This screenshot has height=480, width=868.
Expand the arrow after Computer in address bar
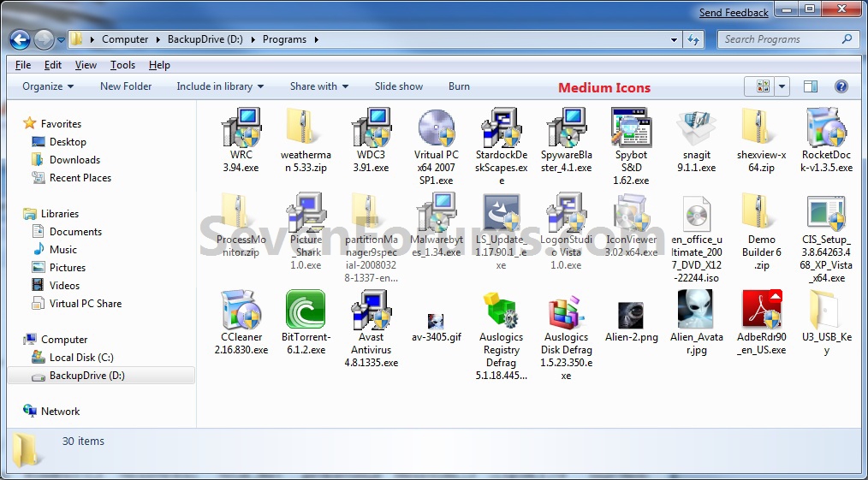(158, 40)
